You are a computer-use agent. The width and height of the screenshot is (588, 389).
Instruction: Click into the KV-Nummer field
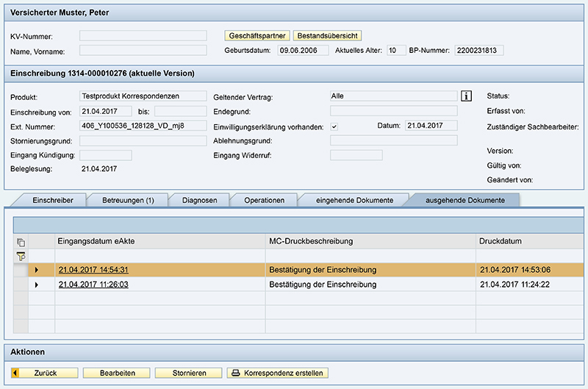point(143,35)
